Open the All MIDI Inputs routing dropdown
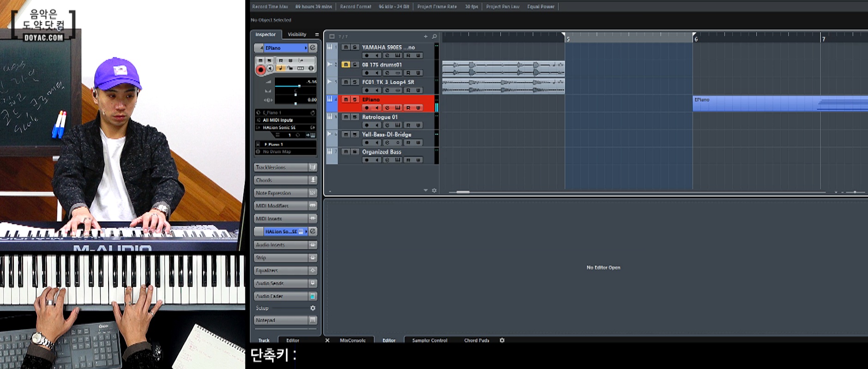 tap(286, 120)
